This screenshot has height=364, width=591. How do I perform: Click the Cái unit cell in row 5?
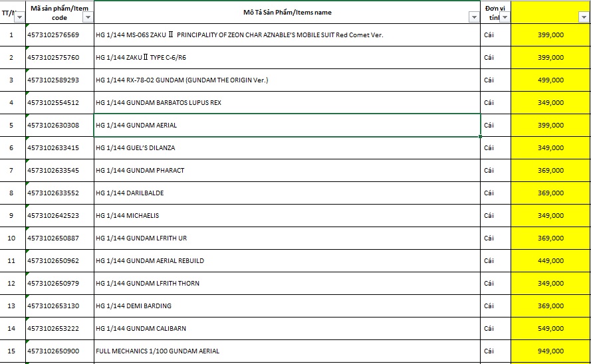pyautogui.click(x=496, y=126)
